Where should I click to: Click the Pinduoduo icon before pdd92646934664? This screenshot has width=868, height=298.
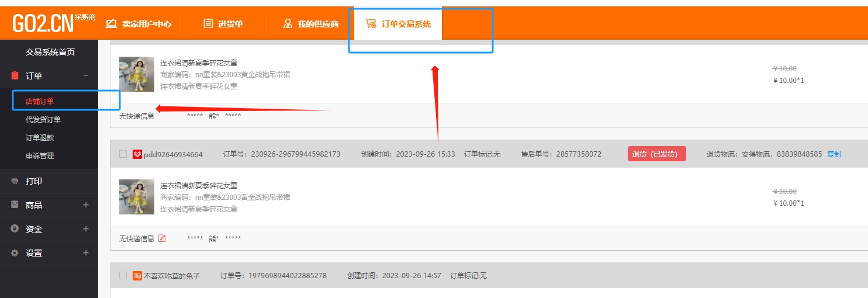click(137, 154)
